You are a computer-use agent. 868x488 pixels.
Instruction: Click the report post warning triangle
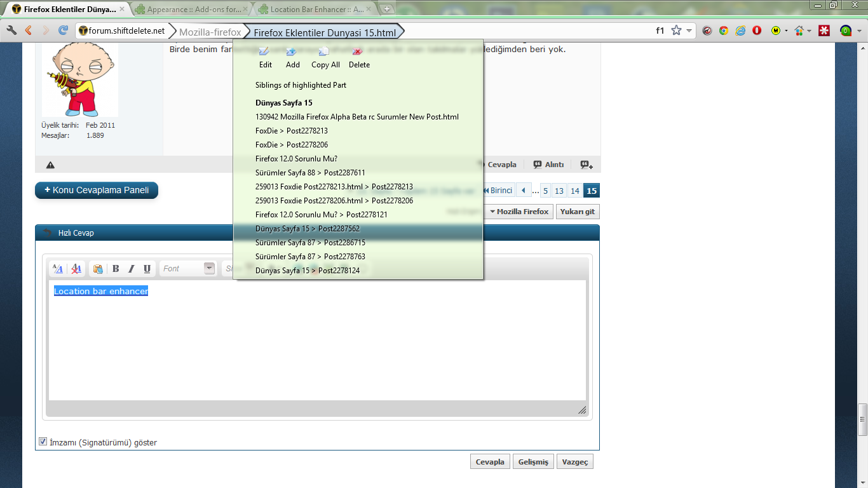point(50,165)
